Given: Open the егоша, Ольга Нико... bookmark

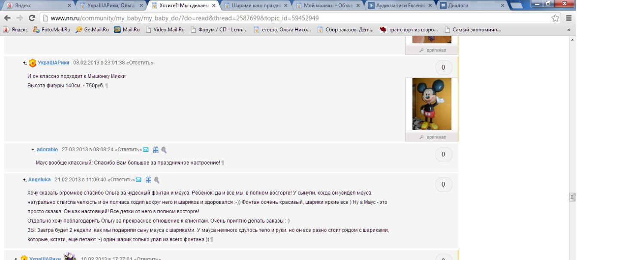Looking at the screenshot, I should pos(283,30).
